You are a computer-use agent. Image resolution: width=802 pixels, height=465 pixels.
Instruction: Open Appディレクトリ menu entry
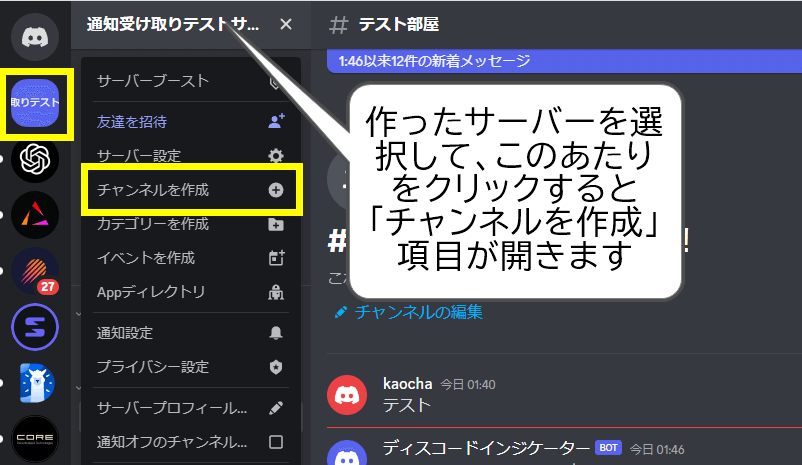click(x=191, y=292)
